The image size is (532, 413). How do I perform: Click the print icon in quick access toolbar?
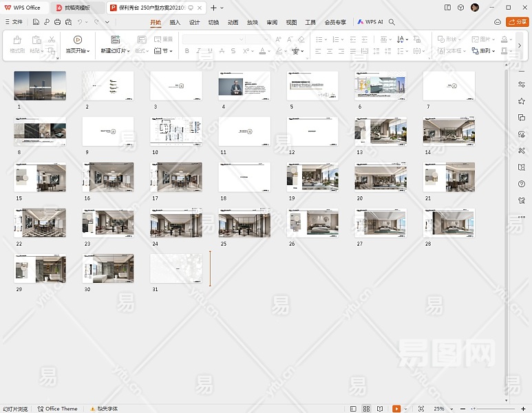point(57,22)
